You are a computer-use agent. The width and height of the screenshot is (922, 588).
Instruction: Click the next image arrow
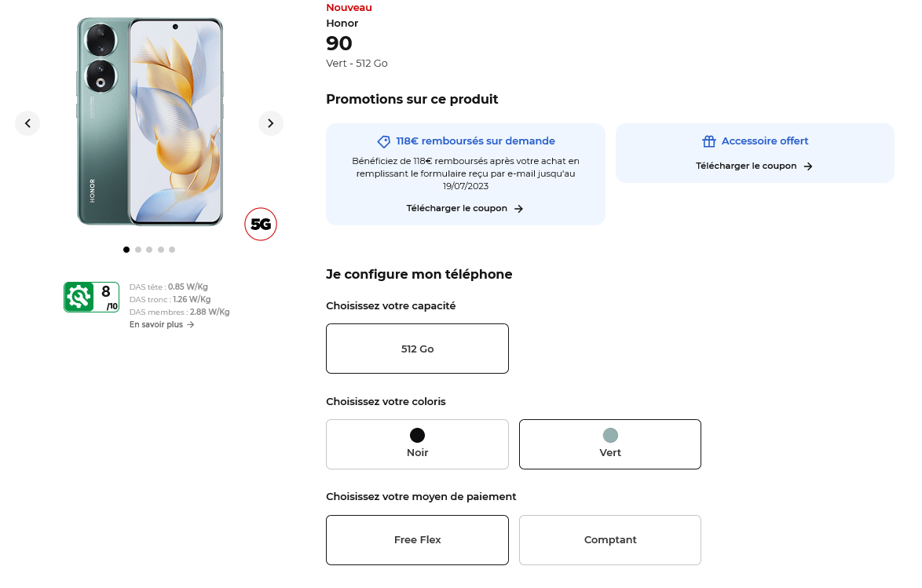pyautogui.click(x=271, y=123)
